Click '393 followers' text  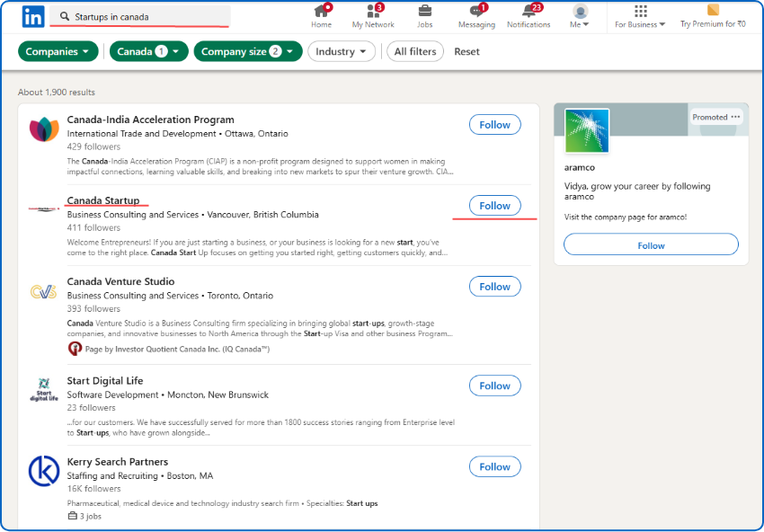tap(93, 308)
